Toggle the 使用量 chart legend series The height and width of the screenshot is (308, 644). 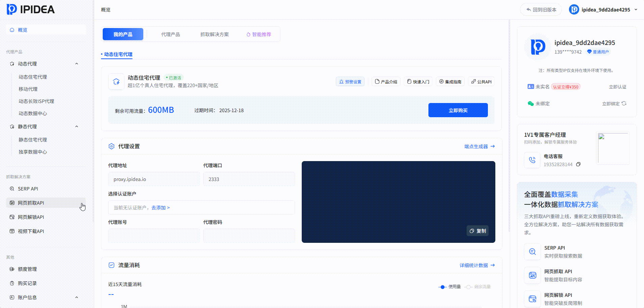tap(450, 287)
